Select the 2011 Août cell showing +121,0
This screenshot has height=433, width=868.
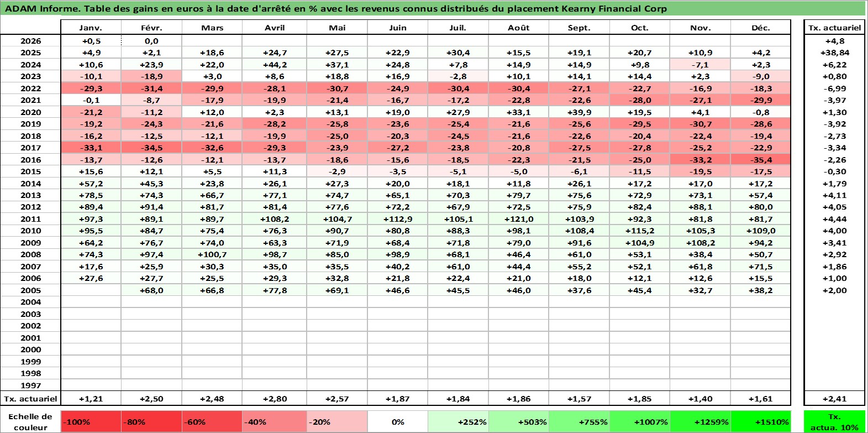tap(518, 219)
